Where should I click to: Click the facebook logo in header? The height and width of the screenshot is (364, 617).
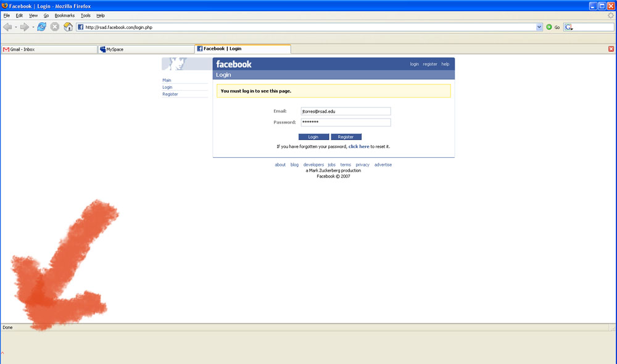point(234,64)
